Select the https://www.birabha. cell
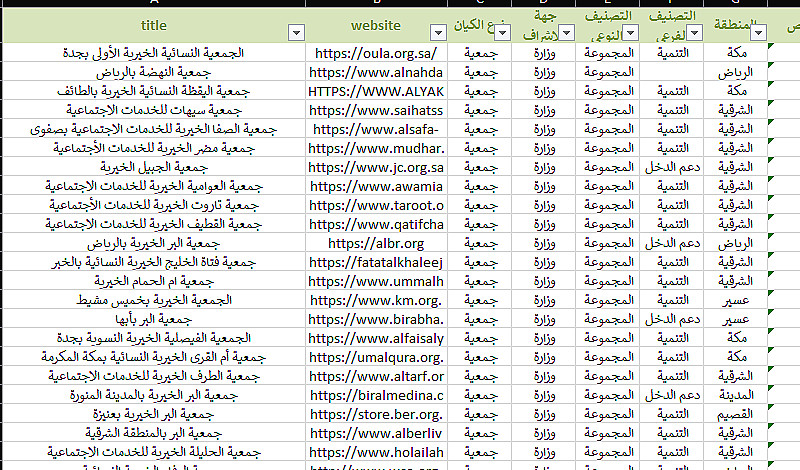This screenshot has width=800, height=470. coord(377,319)
